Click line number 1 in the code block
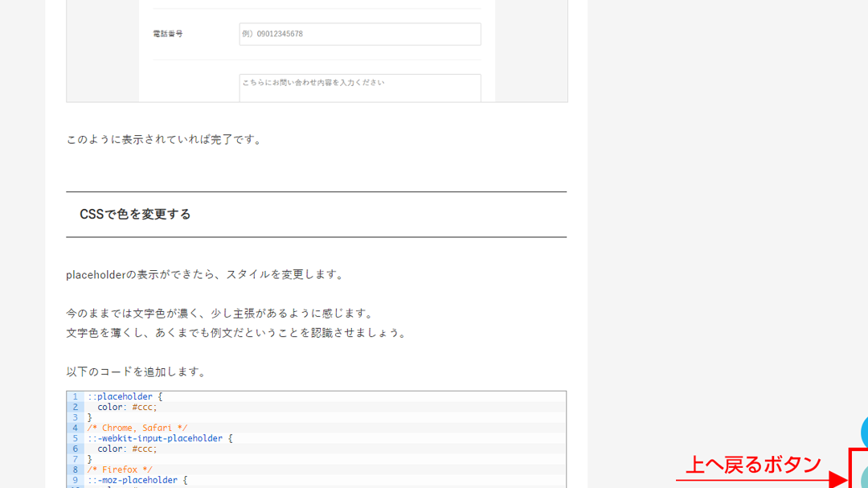 [75, 396]
